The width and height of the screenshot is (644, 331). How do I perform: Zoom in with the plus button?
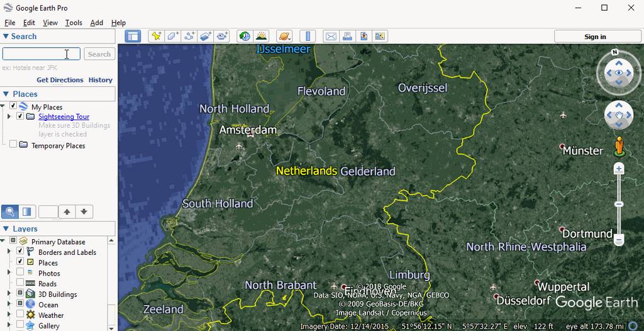619,169
